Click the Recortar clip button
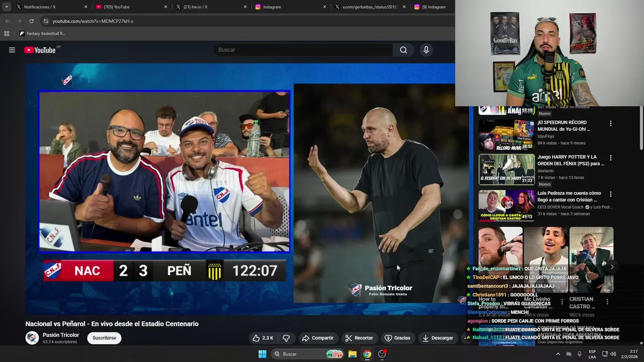This screenshot has width=644, height=362. pyautogui.click(x=359, y=338)
